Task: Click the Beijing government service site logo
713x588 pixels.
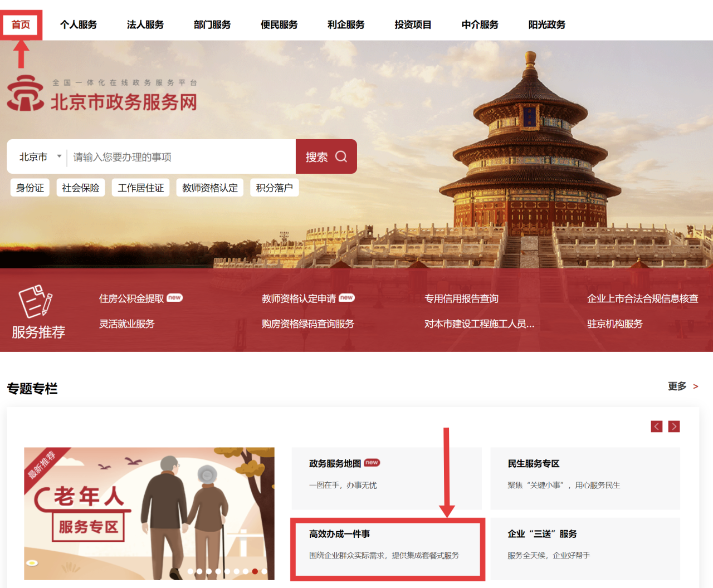Action: pos(102,95)
